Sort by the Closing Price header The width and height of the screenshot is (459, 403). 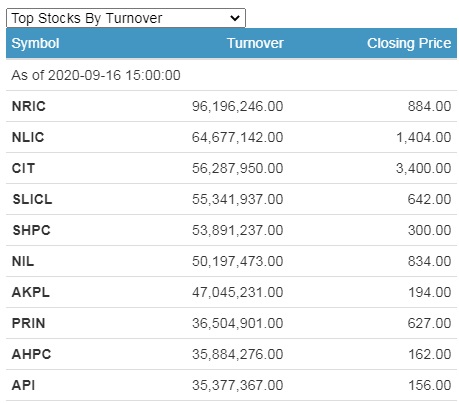pyautogui.click(x=409, y=43)
